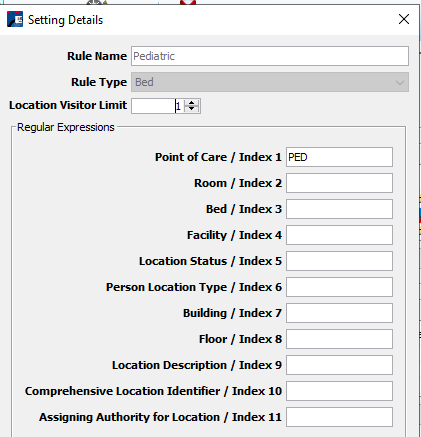
Task: Click the Setting Details title text
Action: click(x=65, y=20)
